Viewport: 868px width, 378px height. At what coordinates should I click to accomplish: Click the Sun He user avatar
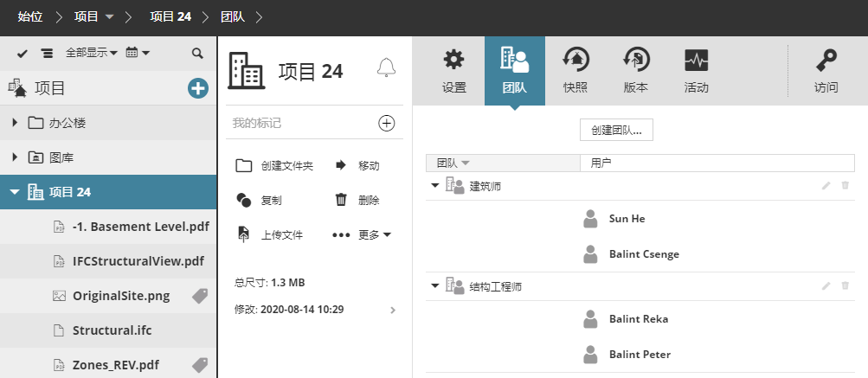pos(591,219)
